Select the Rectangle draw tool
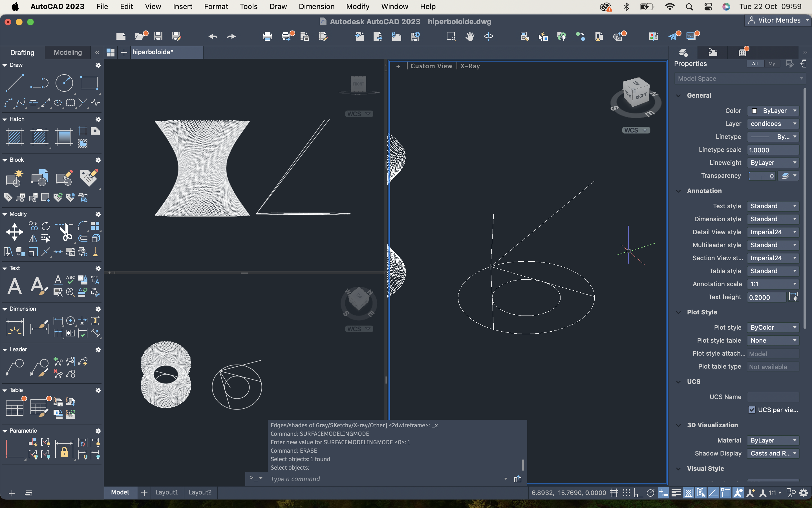Image resolution: width=812 pixels, height=508 pixels. (89, 83)
